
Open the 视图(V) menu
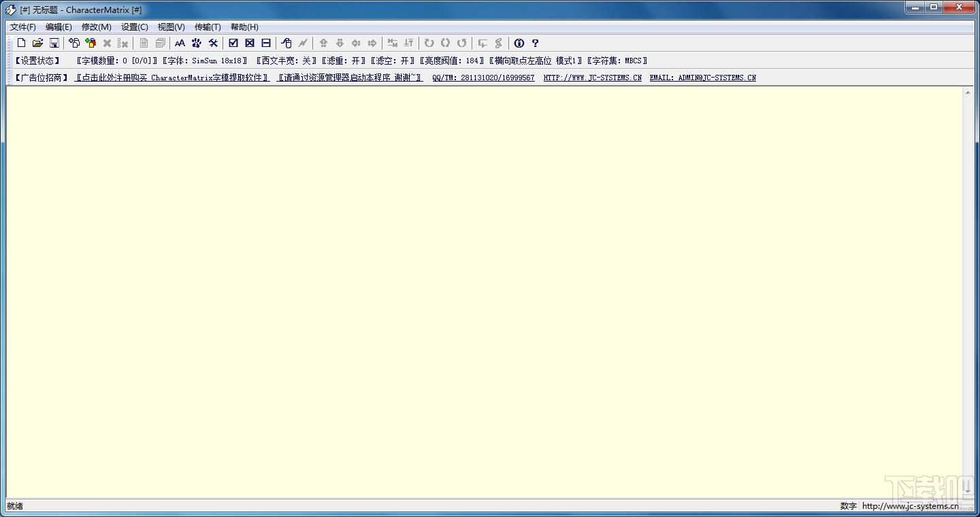click(x=171, y=27)
